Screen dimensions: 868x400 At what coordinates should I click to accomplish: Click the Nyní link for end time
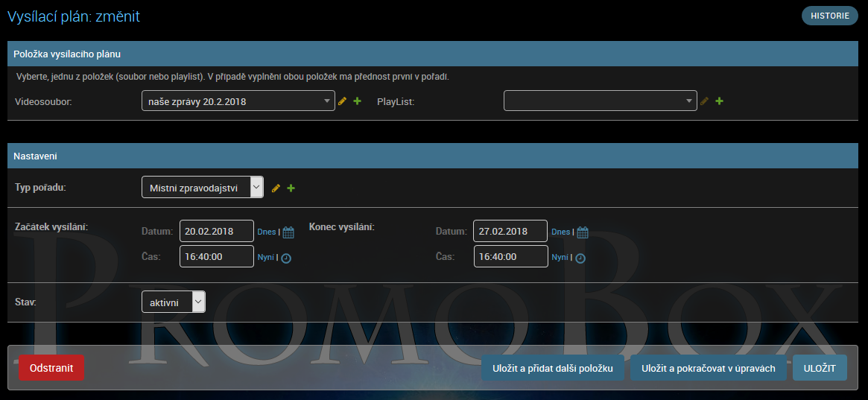[x=560, y=258]
